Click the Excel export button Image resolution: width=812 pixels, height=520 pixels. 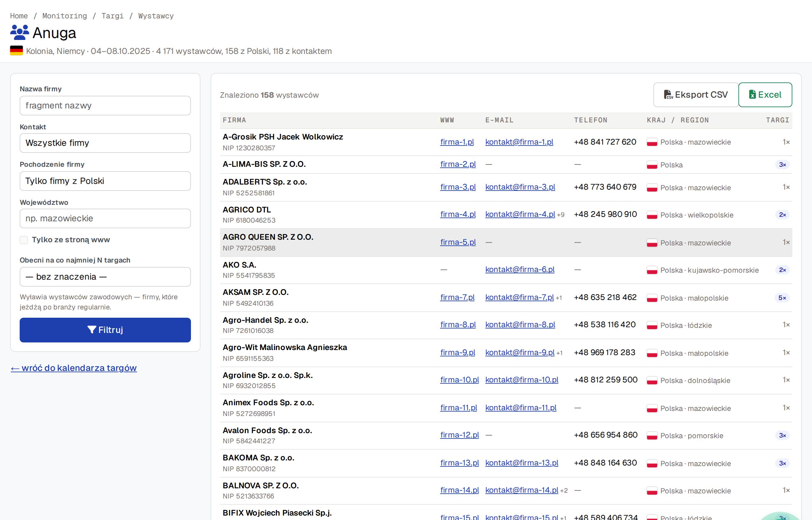[x=765, y=94]
